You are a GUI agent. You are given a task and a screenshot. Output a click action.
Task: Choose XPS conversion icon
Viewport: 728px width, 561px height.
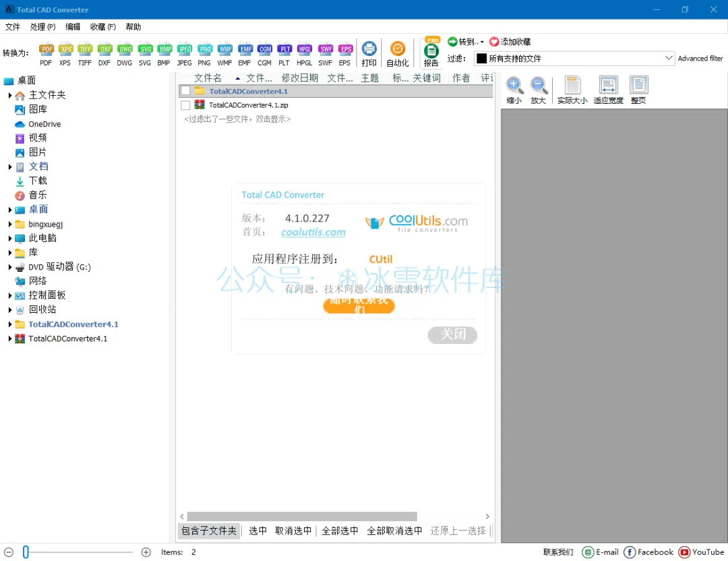tap(65, 54)
